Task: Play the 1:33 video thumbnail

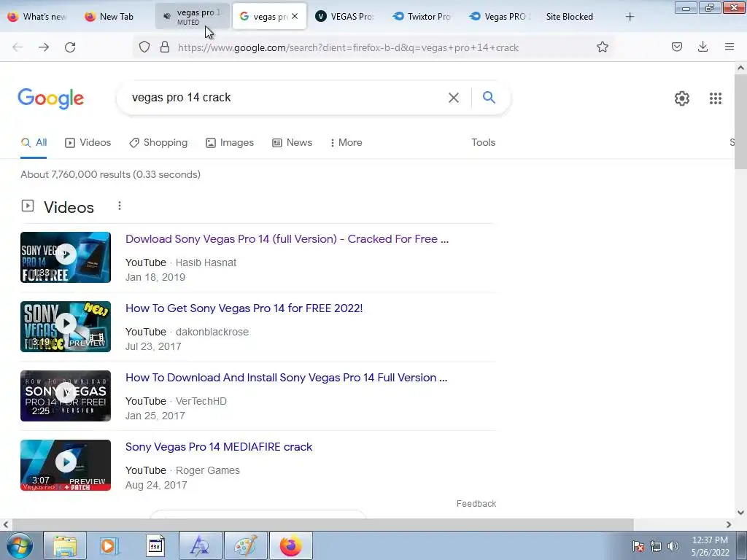Action: (x=66, y=257)
